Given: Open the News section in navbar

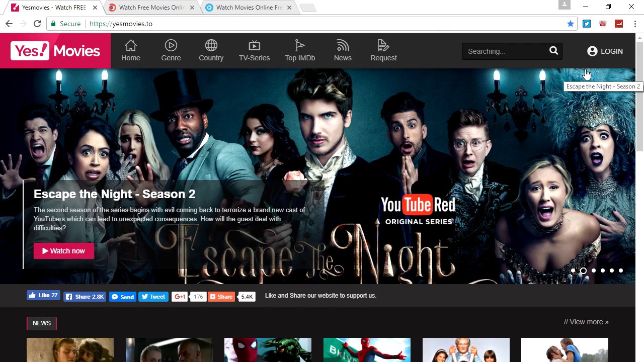Looking at the screenshot, I should [343, 51].
